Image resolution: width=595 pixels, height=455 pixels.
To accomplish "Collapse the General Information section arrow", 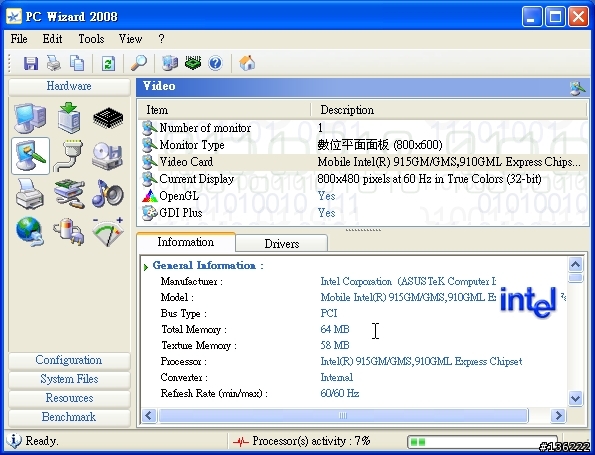I will click(146, 267).
